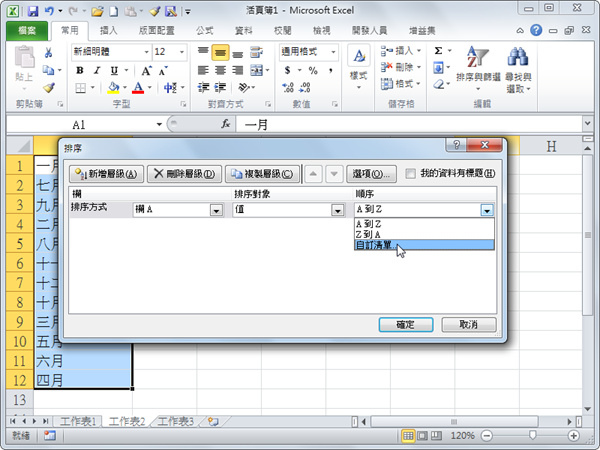The width and height of the screenshot is (600, 450).
Task: Select the Format Painter brush icon
Action: pyautogui.click(x=48, y=88)
